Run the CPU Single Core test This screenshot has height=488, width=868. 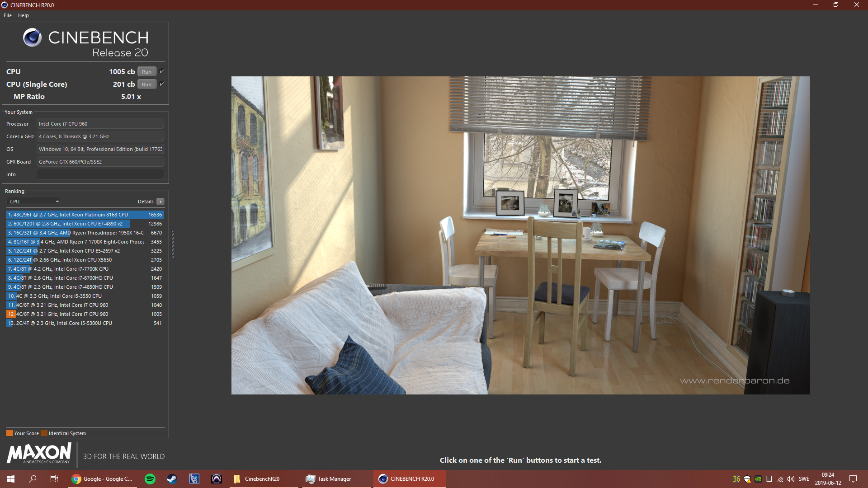146,84
